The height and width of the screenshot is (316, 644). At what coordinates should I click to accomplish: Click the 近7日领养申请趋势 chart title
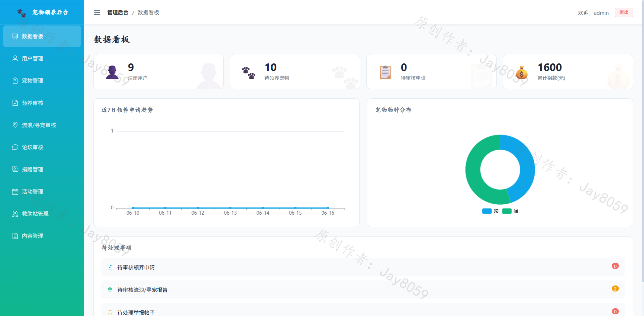coord(127,110)
